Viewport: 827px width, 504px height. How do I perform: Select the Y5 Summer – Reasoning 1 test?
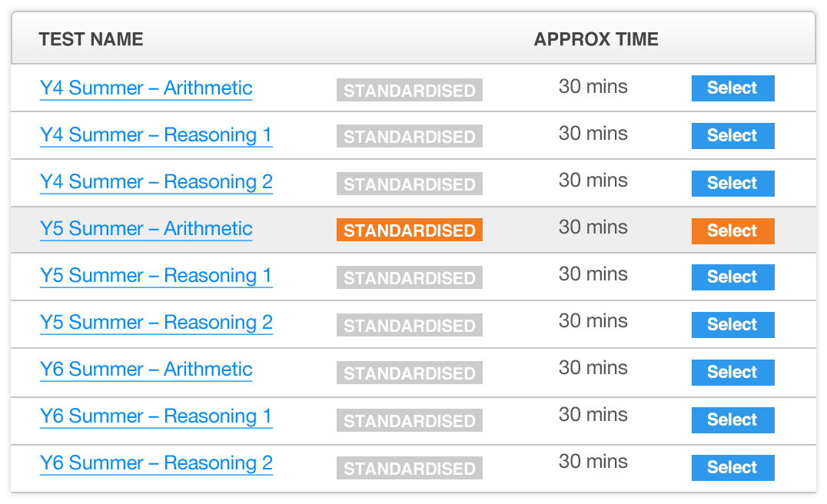tap(732, 277)
